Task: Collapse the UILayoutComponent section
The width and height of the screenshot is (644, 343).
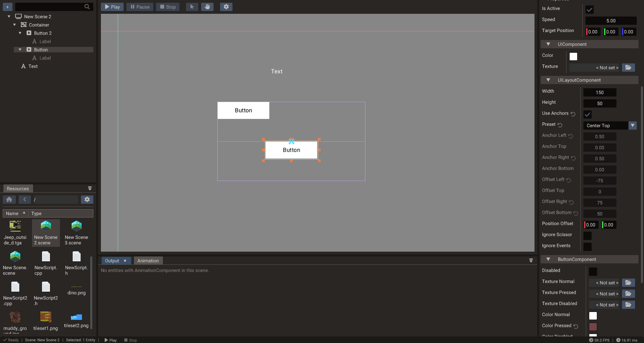Action: [548, 80]
